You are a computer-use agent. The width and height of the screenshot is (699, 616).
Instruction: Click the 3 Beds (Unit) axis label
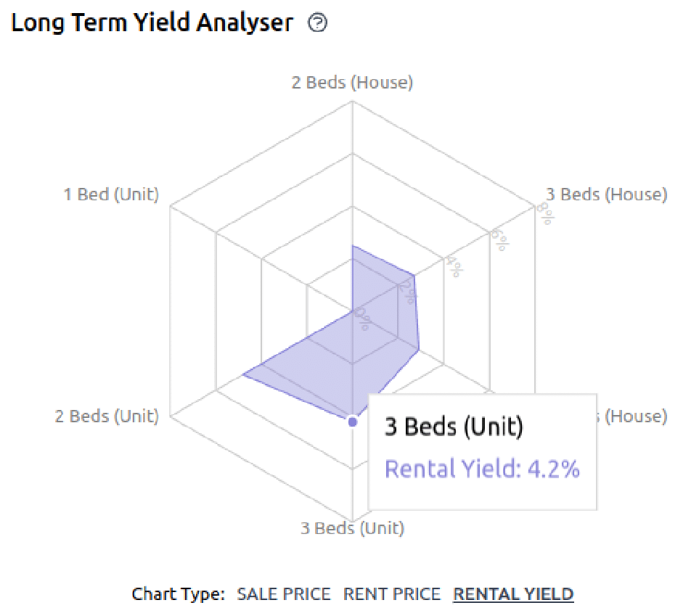(x=352, y=528)
